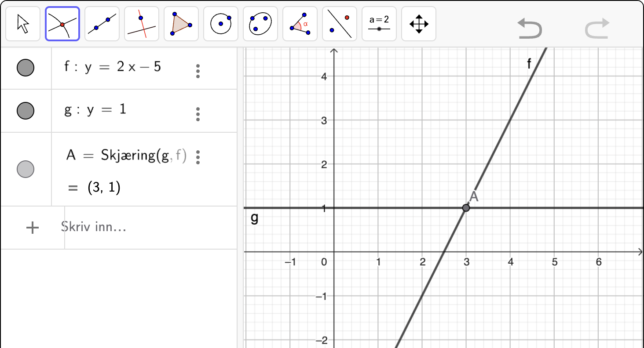Select the Polygon tool

tap(181, 24)
